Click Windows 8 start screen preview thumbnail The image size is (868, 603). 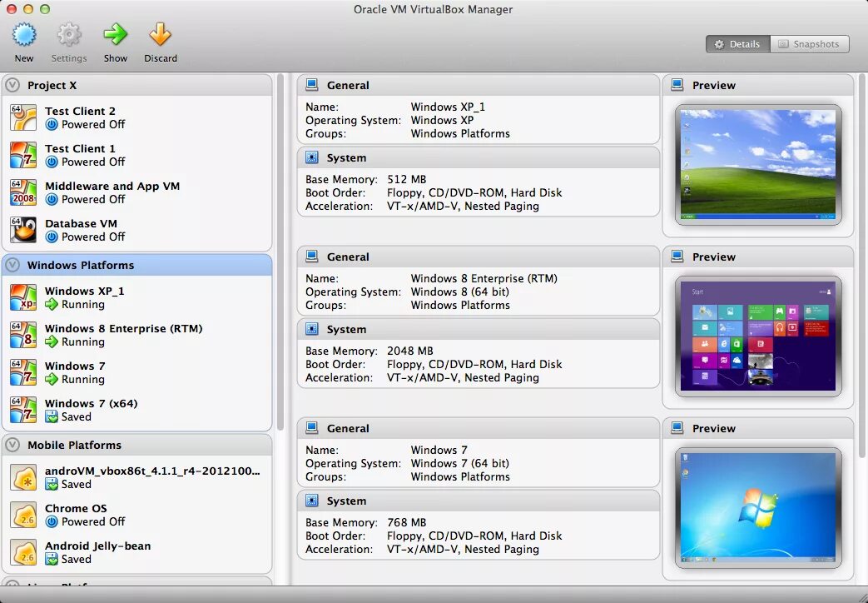(x=758, y=336)
